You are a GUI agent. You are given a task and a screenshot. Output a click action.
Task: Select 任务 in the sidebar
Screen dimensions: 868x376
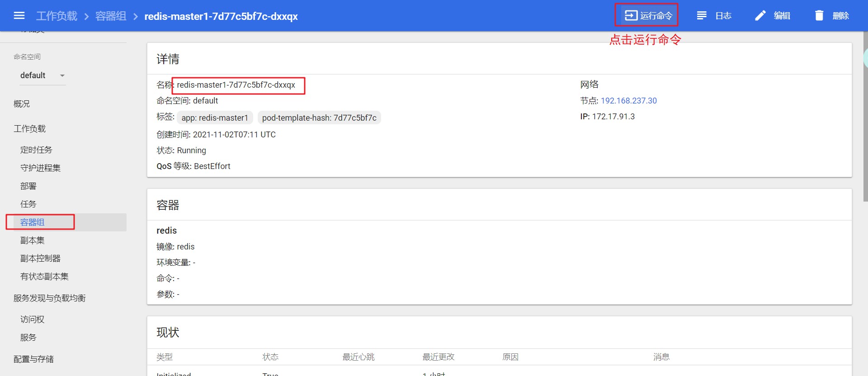[x=28, y=204]
